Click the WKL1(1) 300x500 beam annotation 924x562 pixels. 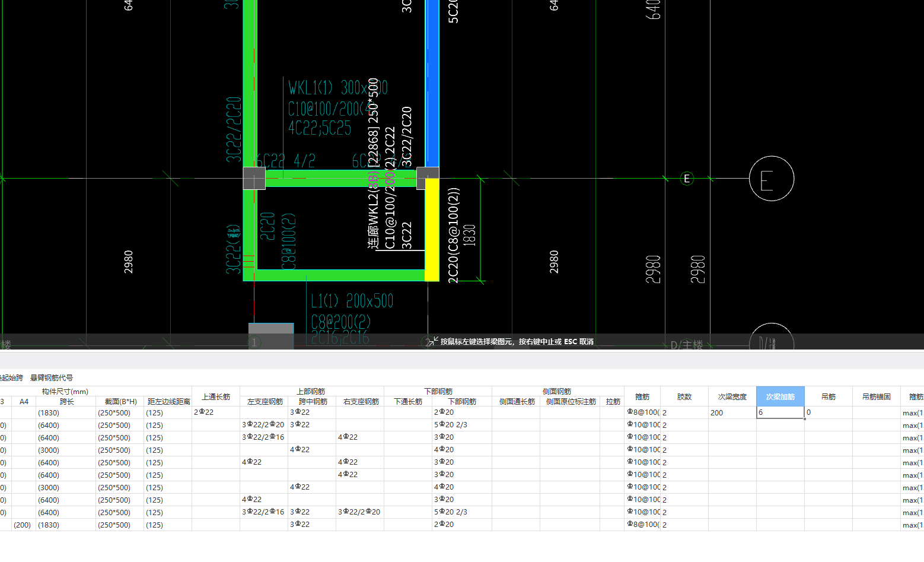pyautogui.click(x=338, y=88)
